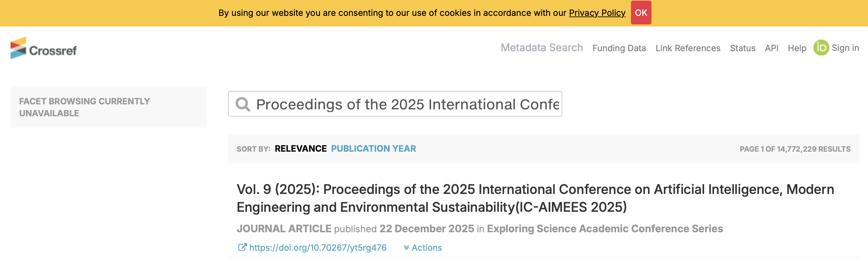Open the Help page
The image size is (868, 261).
(x=797, y=48)
